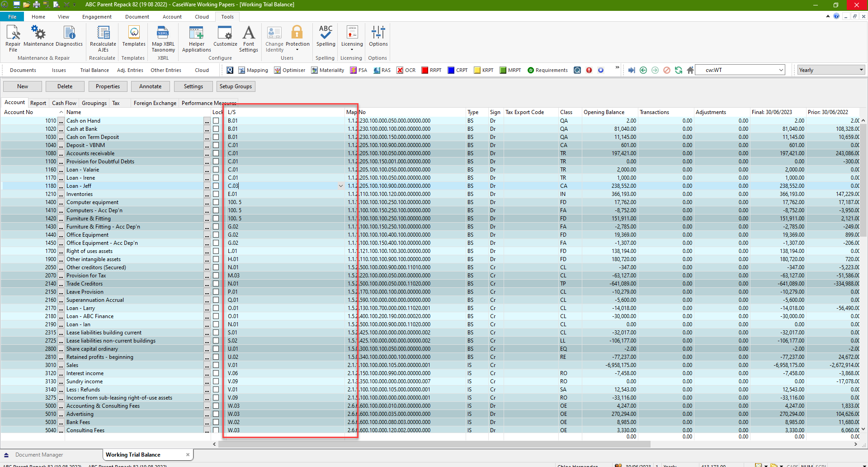Open the File menu
The height and width of the screenshot is (467, 868).
pyautogui.click(x=12, y=17)
